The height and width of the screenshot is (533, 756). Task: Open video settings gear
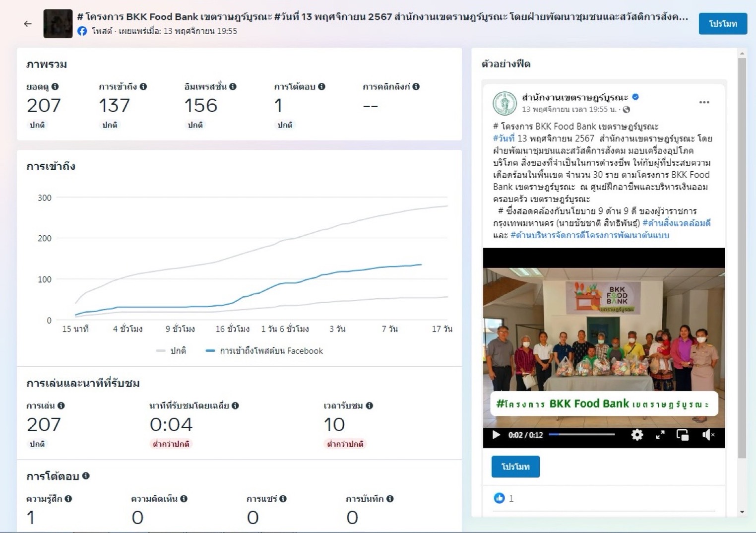click(637, 435)
